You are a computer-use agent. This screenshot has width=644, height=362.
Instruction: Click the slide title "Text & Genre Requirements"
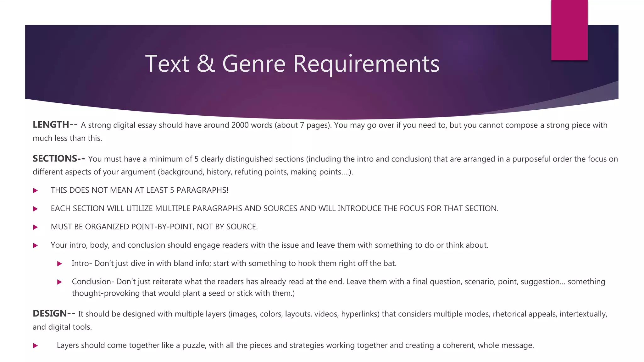pos(292,64)
